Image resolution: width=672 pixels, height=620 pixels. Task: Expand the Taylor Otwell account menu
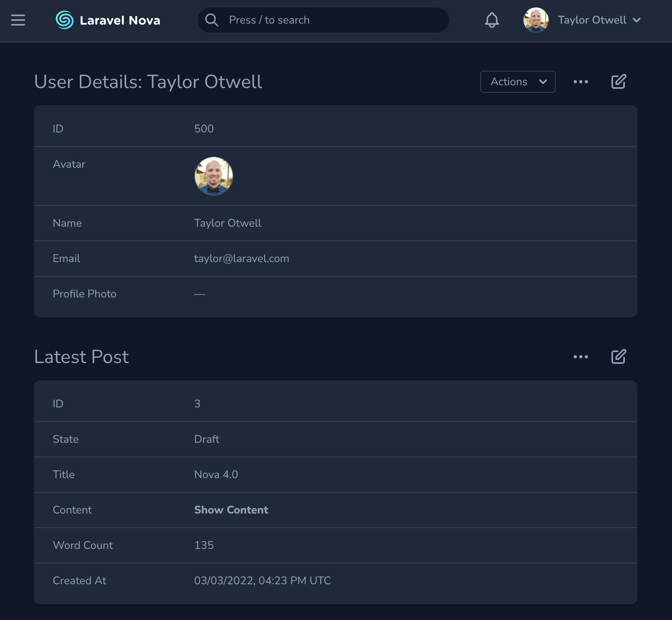[592, 20]
